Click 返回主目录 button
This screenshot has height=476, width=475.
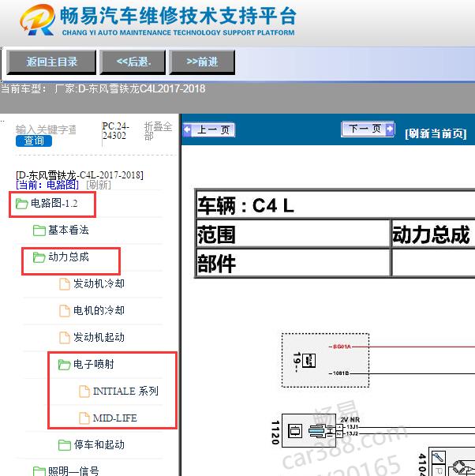tap(51, 62)
